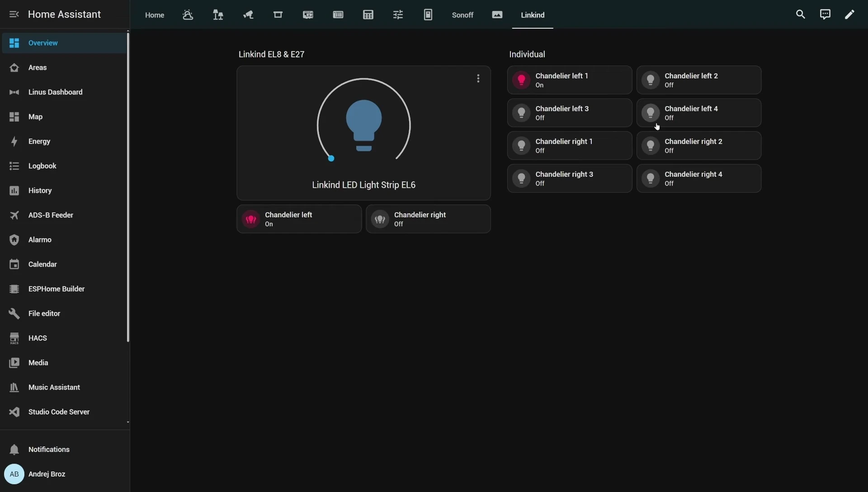The image size is (868, 492).
Task: Click the Linkind EL8 & E27 heading
Action: [x=272, y=54]
